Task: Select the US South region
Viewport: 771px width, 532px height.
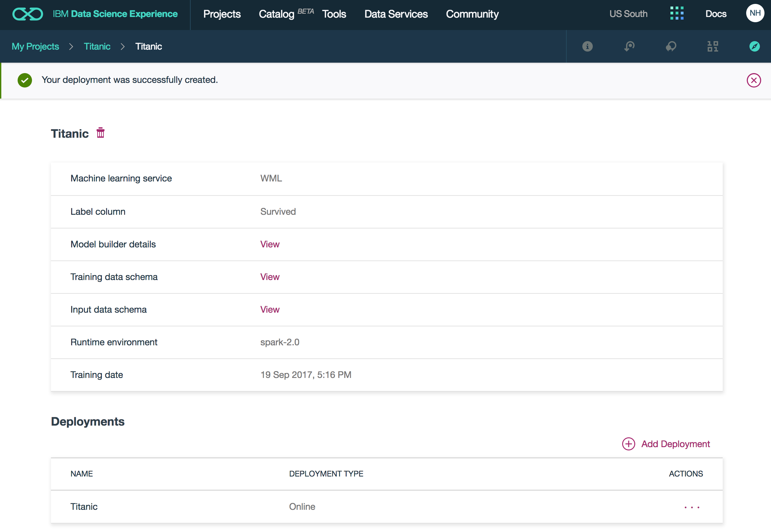Action: click(x=628, y=14)
